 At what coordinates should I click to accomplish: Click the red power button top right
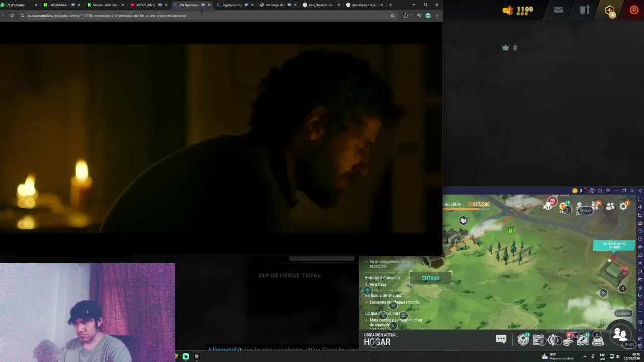point(634,10)
